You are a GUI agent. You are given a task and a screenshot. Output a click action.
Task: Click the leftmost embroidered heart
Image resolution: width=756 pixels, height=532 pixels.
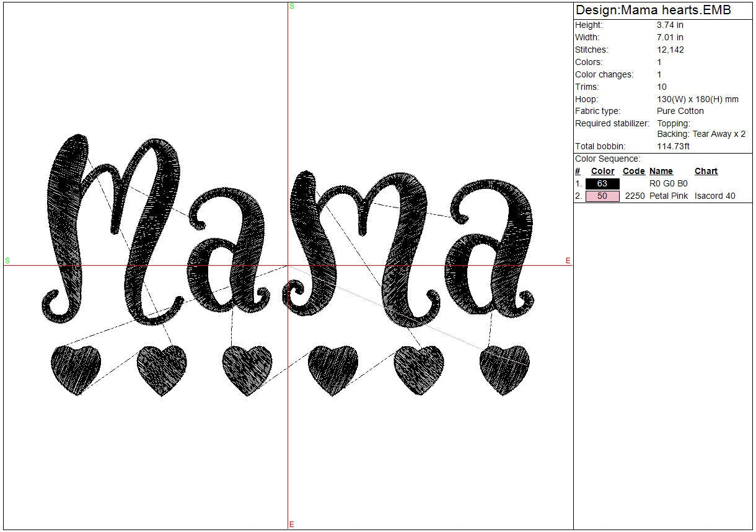(76, 369)
